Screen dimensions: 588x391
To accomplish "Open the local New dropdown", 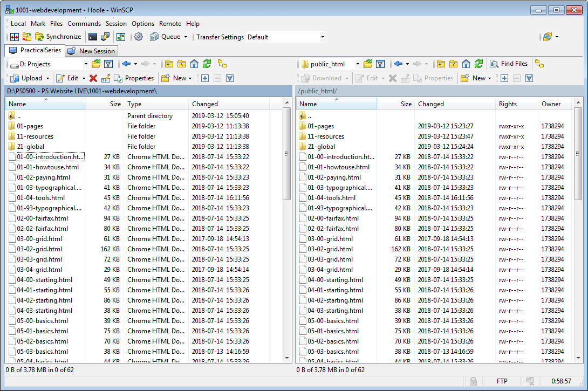I will coord(176,78).
